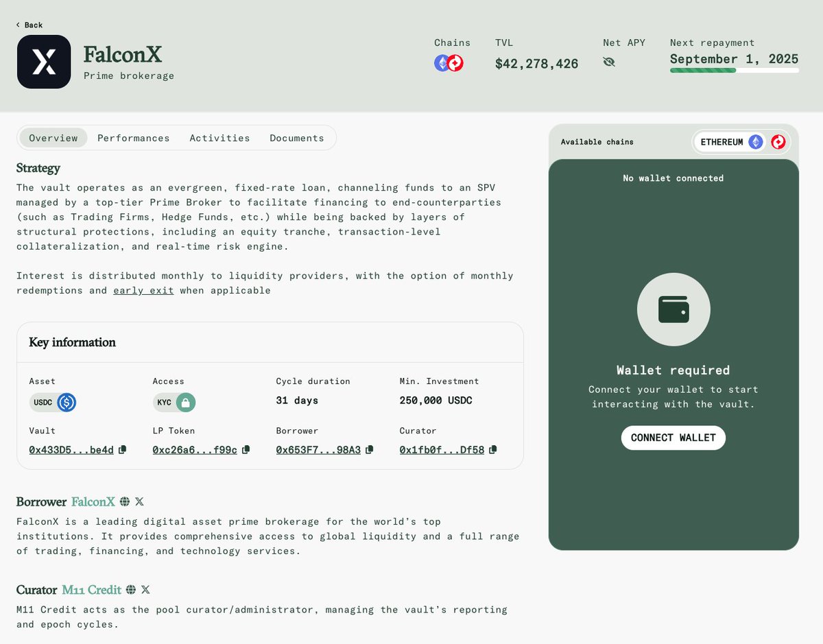Screen dimensions: 823x644
Task: Click the KYC lock icon
Action: tap(185, 403)
